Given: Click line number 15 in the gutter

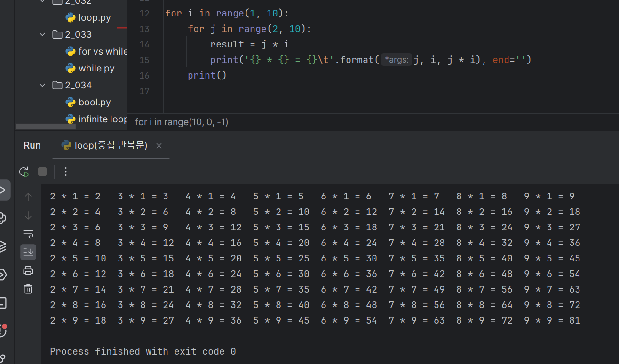Looking at the screenshot, I should pos(144,60).
